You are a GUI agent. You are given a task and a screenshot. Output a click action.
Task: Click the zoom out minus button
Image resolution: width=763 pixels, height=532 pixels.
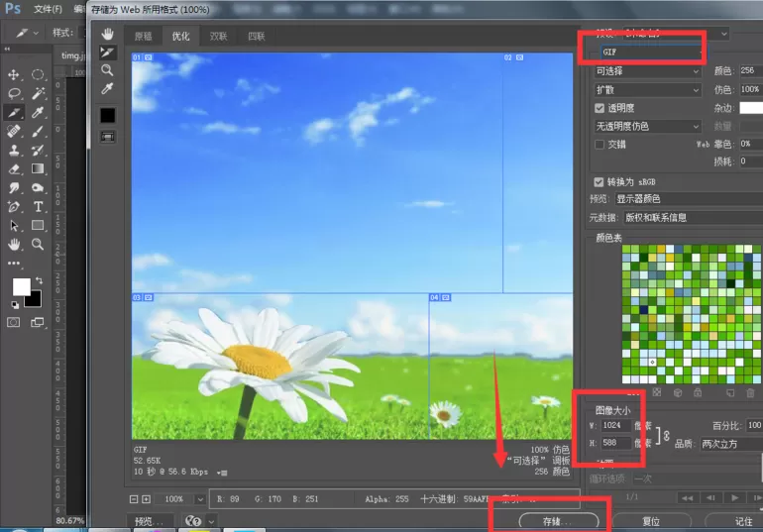click(x=134, y=499)
